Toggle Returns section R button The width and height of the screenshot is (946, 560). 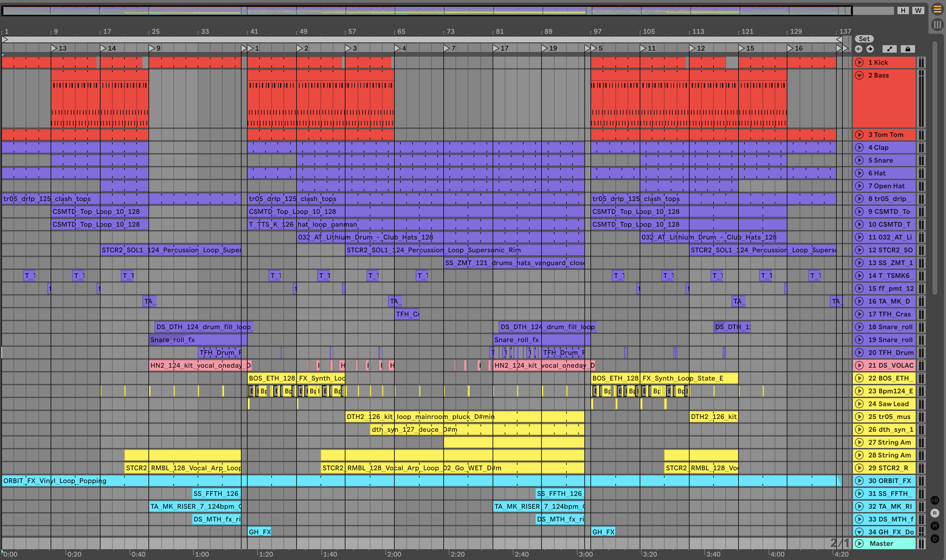click(x=935, y=513)
